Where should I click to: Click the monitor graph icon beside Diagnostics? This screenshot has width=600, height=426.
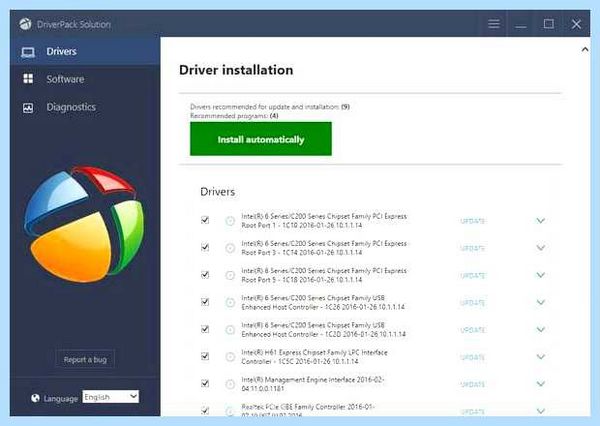point(28,108)
